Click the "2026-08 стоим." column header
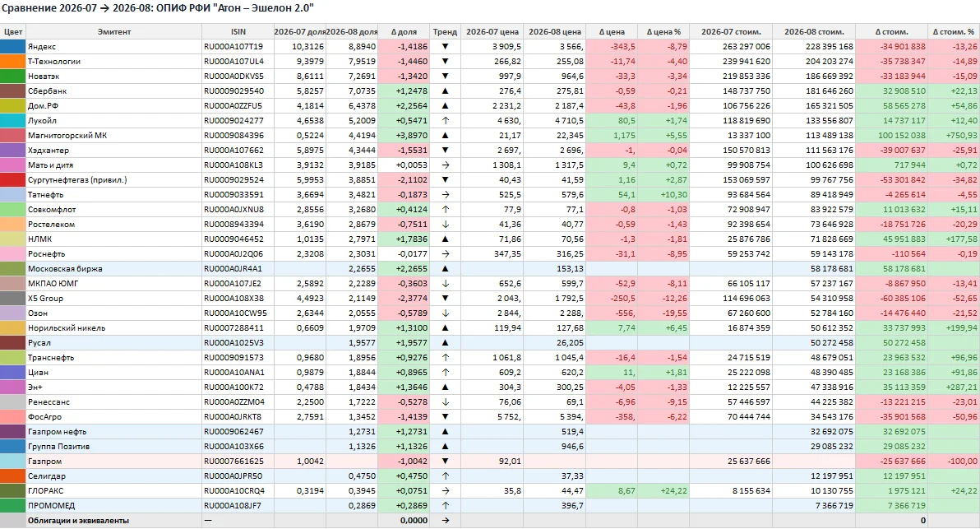This screenshot has width=980, height=529. point(814,31)
